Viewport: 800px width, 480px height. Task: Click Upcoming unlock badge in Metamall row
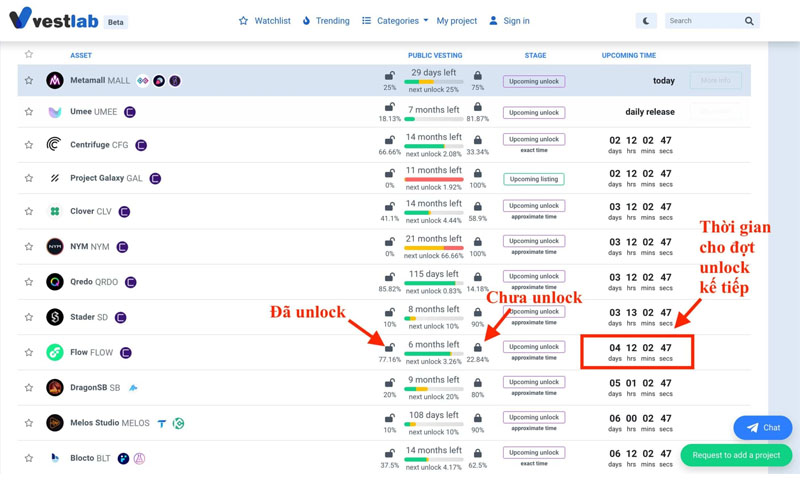coord(534,81)
